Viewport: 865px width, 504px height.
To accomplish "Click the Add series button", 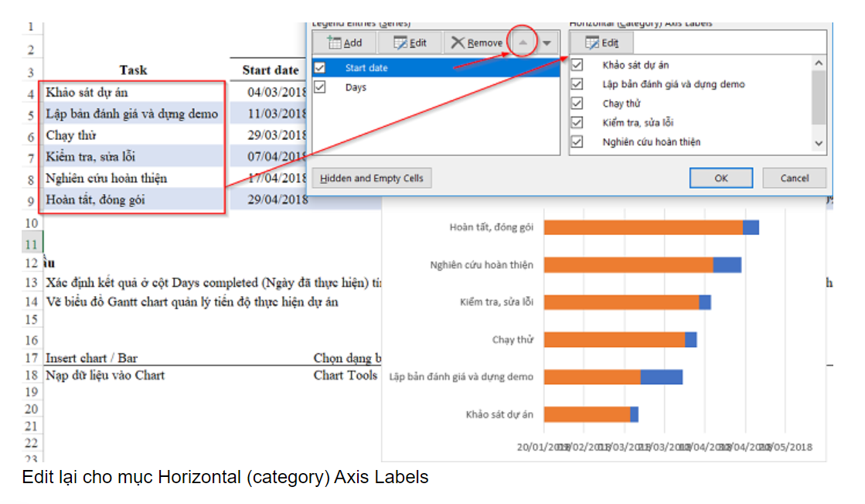I will coord(345,43).
